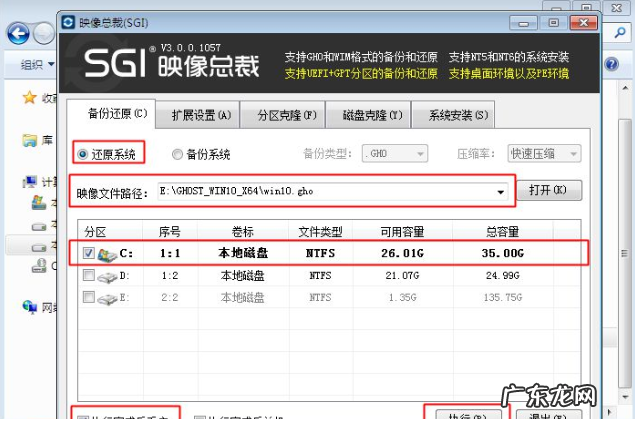Click the 2:2 sequence number cell

[170, 297]
